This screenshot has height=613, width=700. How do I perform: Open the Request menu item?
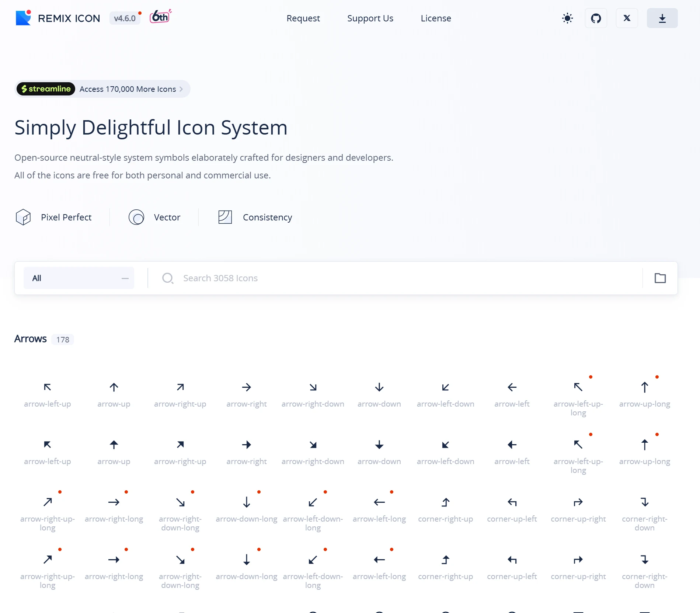click(x=303, y=18)
